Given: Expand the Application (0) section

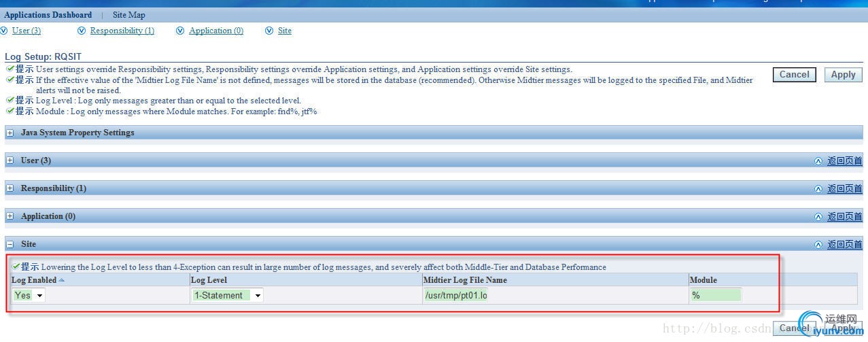Looking at the screenshot, I should coord(10,217).
